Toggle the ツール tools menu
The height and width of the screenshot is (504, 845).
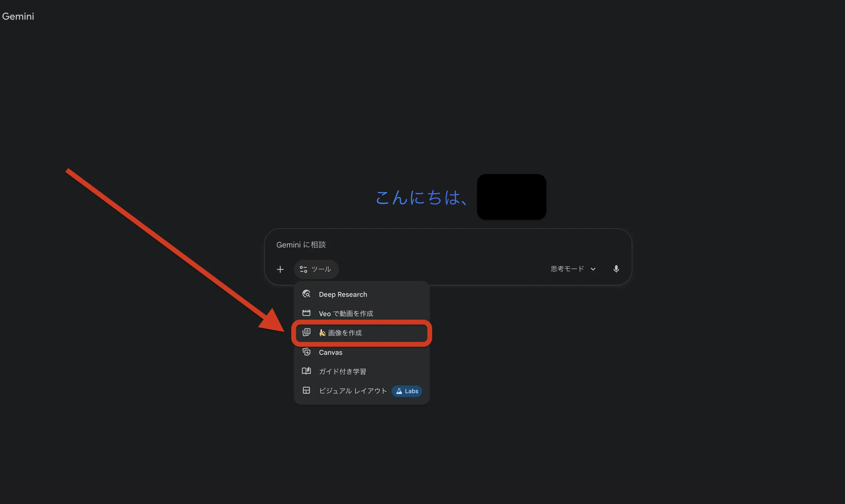click(316, 269)
